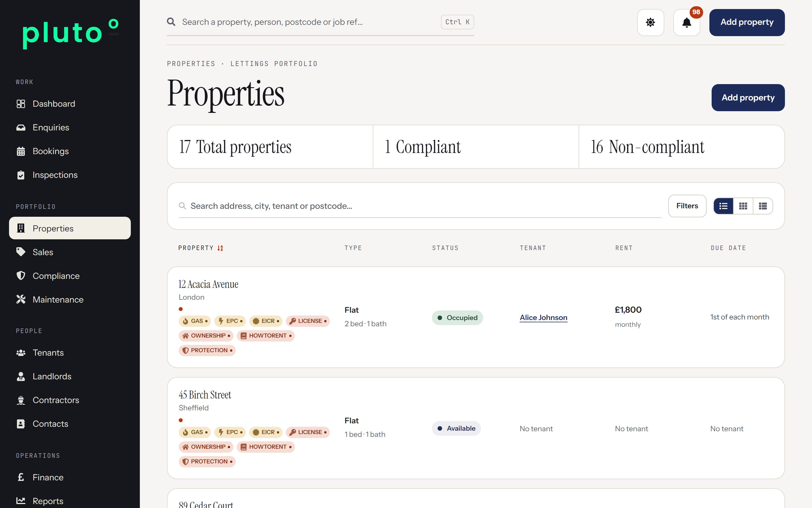The image size is (812, 508).
Task: Click the 16 Non-compliant stat
Action: tap(681, 147)
